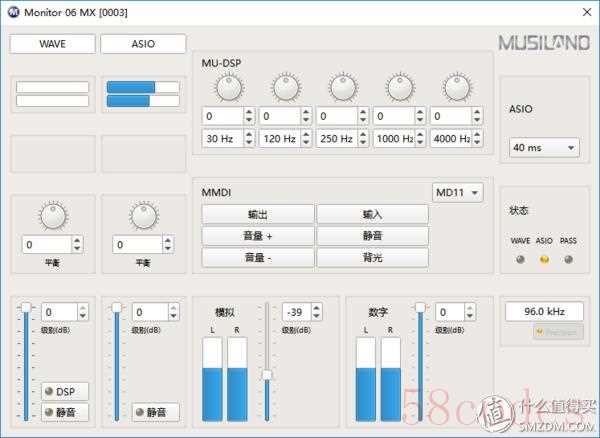This screenshot has height=438, width=600.
Task: Click the WAVE channel balance knob
Action: tap(53, 216)
